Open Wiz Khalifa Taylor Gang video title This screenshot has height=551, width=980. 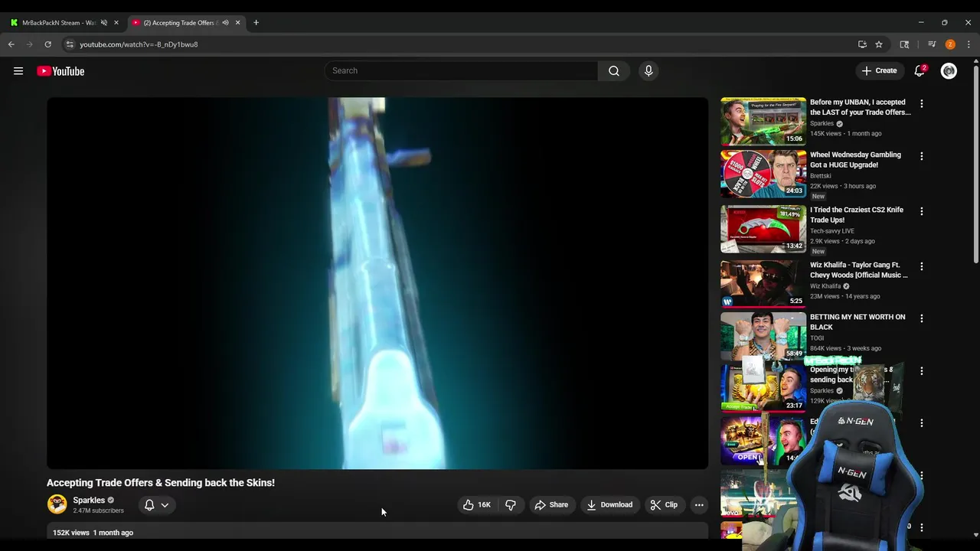(858, 269)
